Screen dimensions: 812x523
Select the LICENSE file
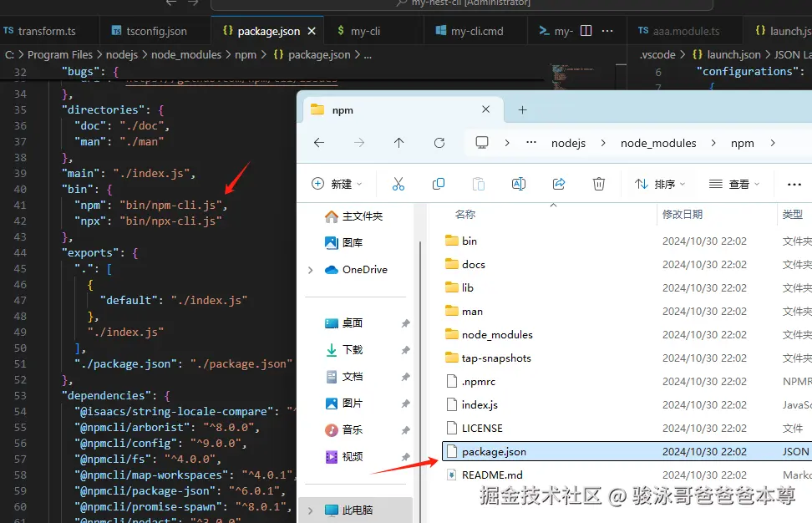click(x=474, y=429)
